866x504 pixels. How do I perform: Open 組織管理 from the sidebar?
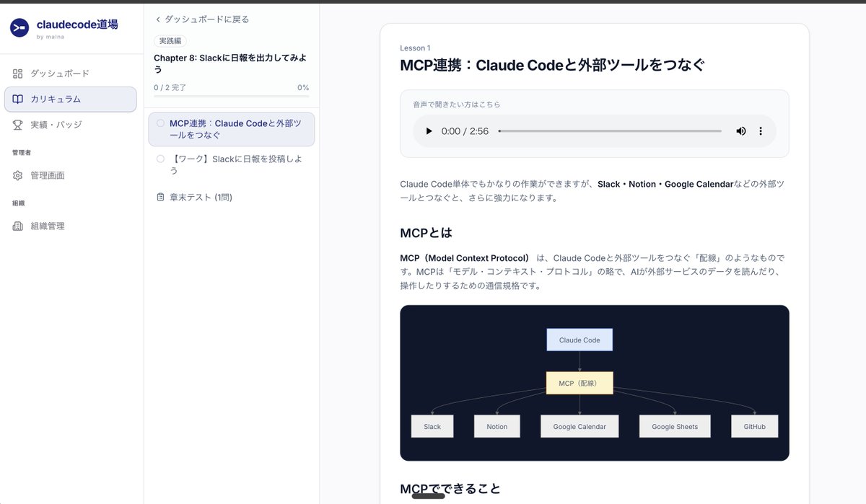[x=70, y=226]
